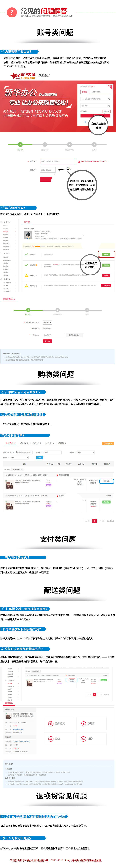Open the 交易状态 dropdown in the order filters
Screen dimensions: 116x868
pos(53,452)
